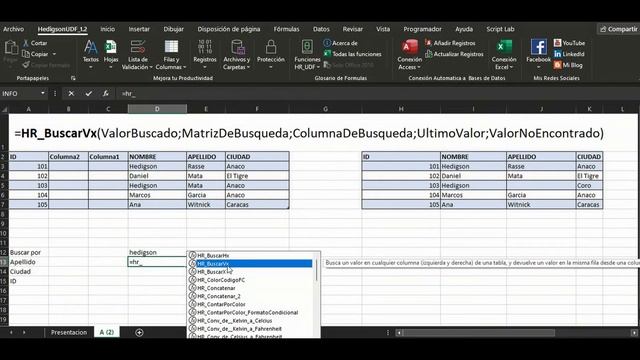Expand the Name Box dropdown

[42, 93]
